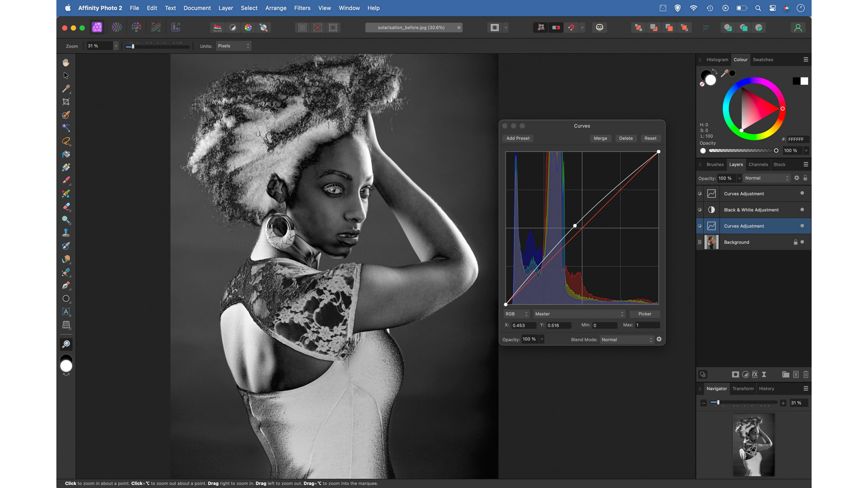Select the Dodge Brush tool
The width and height of the screenshot is (868, 488).
66,220
